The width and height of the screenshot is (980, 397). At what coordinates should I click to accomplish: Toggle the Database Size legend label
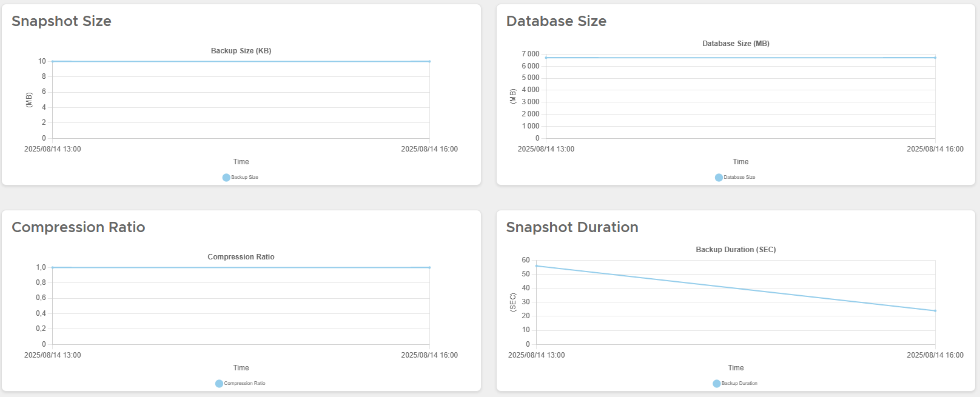point(740,178)
